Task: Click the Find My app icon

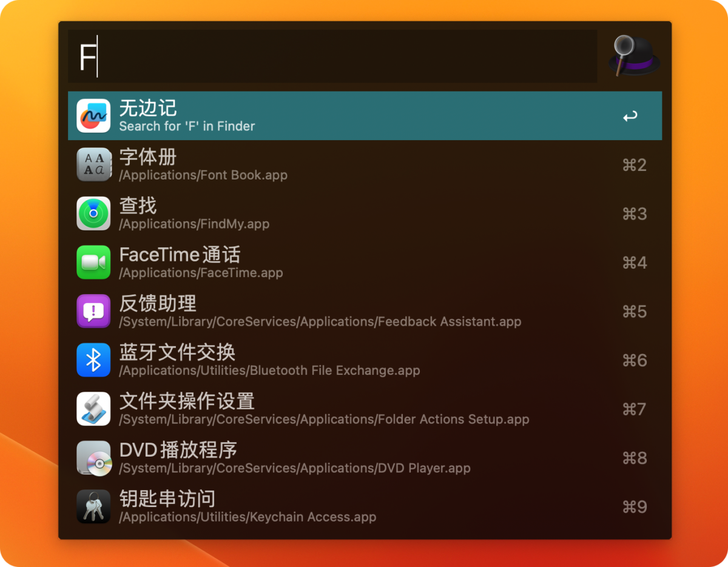Action: [93, 213]
